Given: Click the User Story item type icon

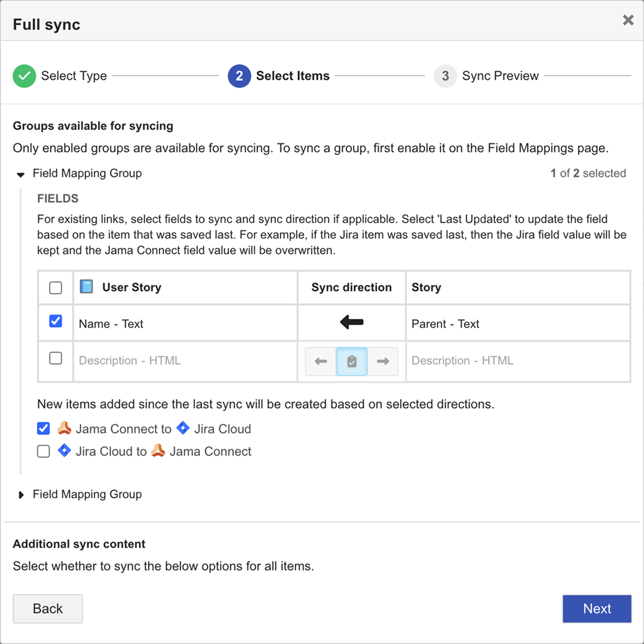Looking at the screenshot, I should [x=86, y=287].
